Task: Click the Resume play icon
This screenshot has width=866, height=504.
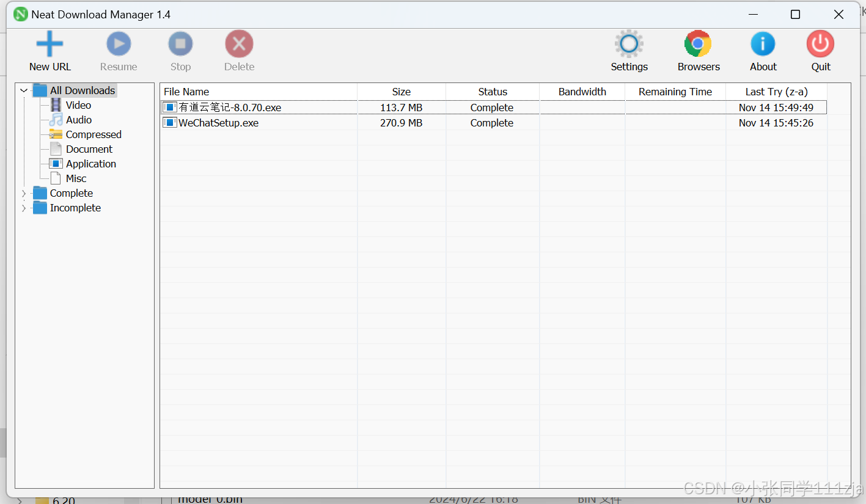Action: click(x=119, y=44)
